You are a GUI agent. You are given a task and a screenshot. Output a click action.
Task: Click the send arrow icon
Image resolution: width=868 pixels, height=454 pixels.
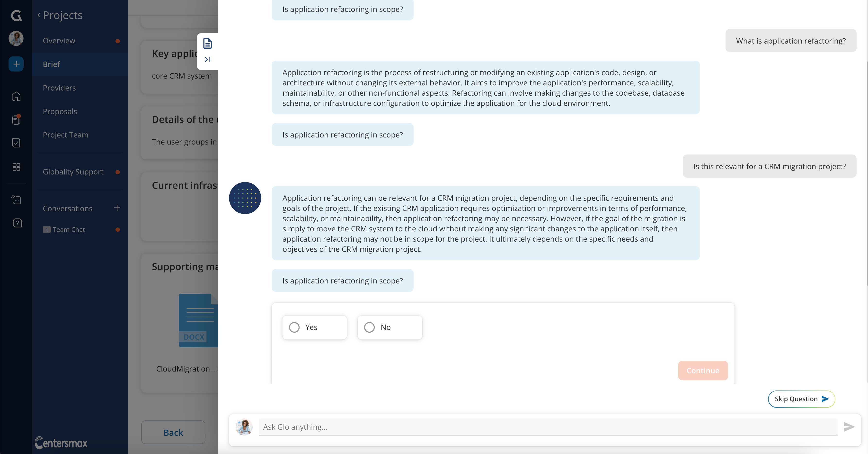849,427
